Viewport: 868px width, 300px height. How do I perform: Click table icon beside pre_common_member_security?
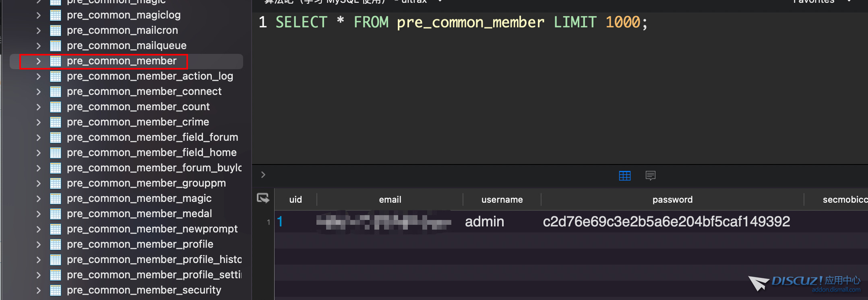point(56,290)
